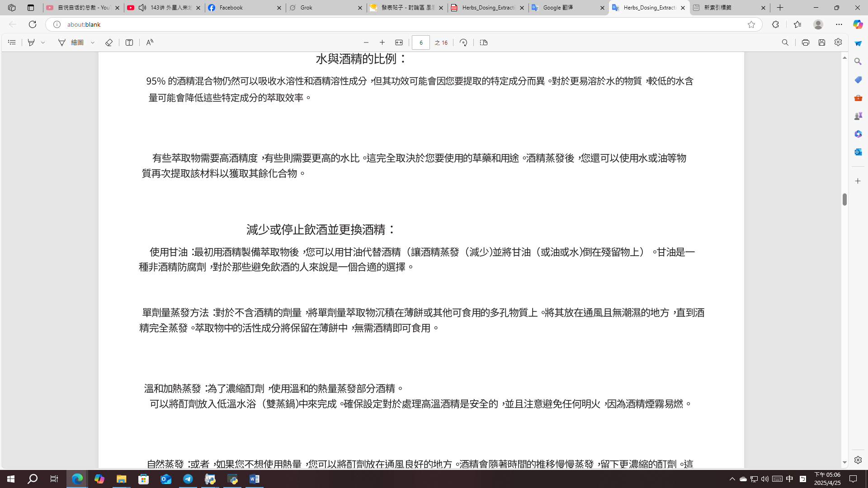The height and width of the screenshot is (488, 868).
Task: Toggle the two-page view
Action: coord(484,42)
